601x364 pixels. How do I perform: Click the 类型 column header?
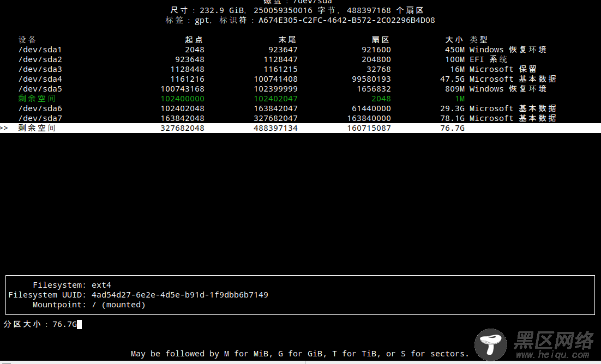click(x=479, y=39)
